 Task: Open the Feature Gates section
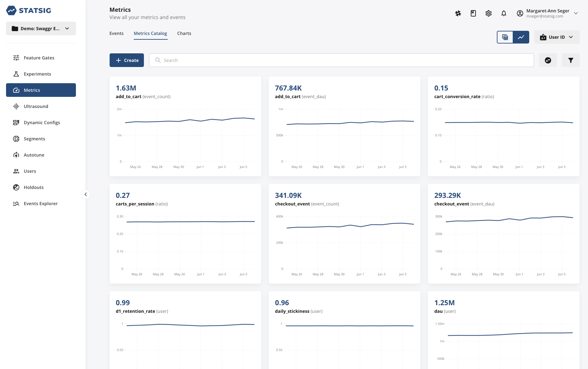click(39, 57)
